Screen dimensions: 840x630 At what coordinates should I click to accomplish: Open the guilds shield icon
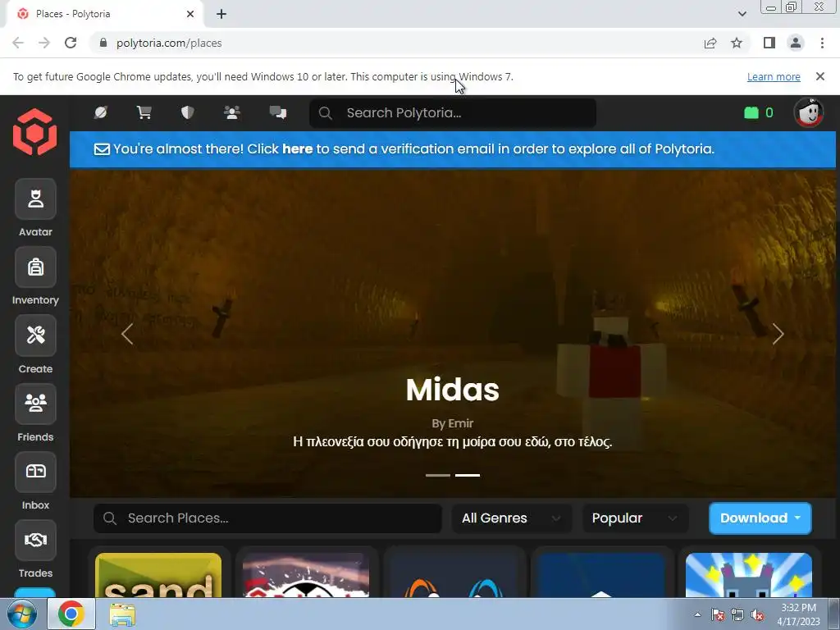(187, 112)
